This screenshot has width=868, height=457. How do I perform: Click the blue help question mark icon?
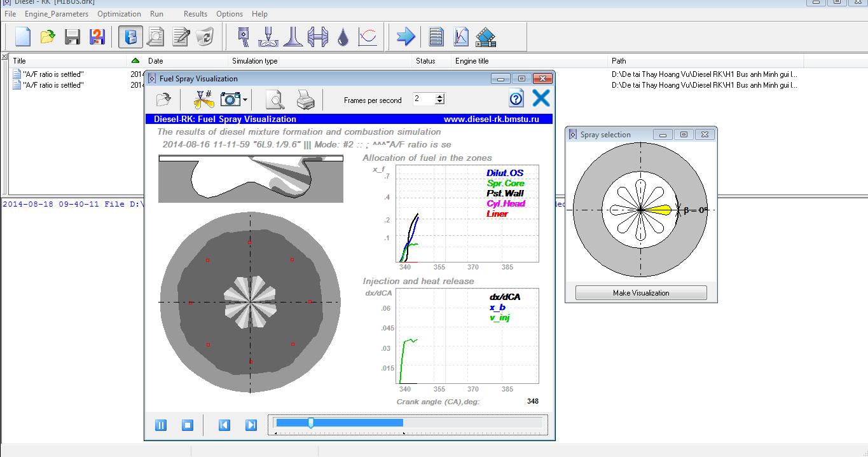[x=516, y=99]
